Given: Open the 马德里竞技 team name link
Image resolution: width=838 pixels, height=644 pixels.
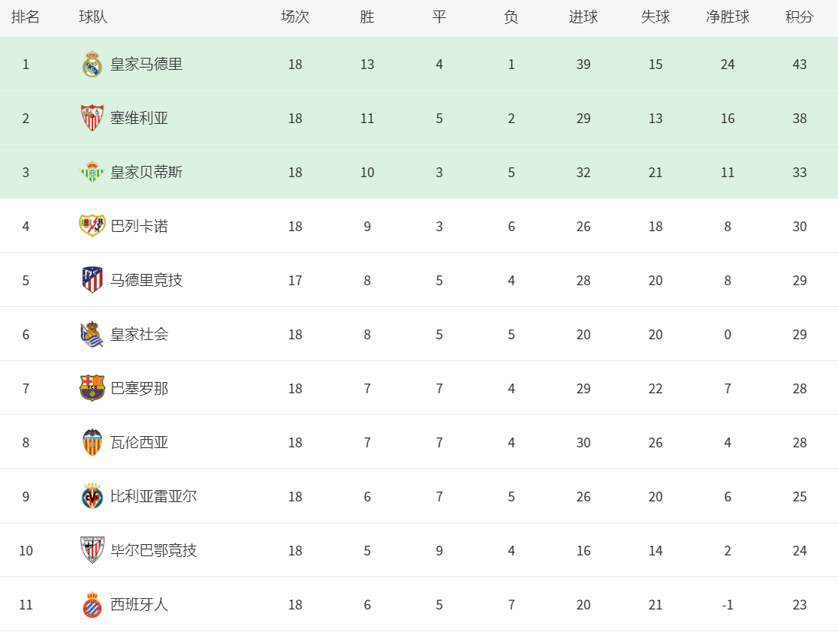Looking at the screenshot, I should (x=146, y=280).
